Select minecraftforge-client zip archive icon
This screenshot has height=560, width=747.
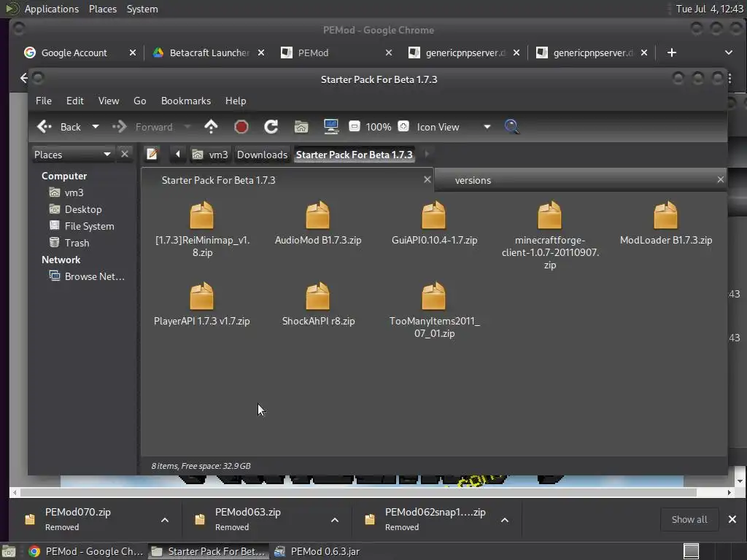550,215
